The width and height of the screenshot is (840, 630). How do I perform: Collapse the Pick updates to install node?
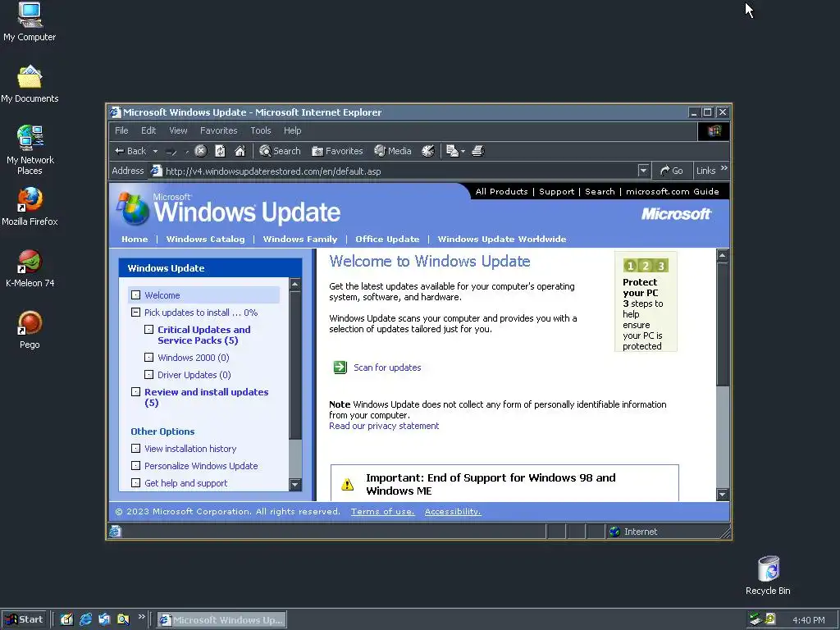135,312
